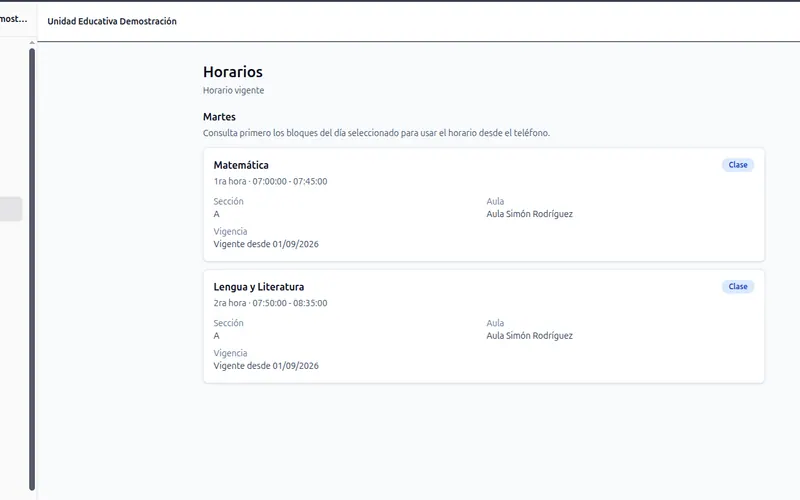This screenshot has height=500, width=800.
Task: Click the Sección value A in Lengua y Literatura card
Action: pyautogui.click(x=216, y=336)
